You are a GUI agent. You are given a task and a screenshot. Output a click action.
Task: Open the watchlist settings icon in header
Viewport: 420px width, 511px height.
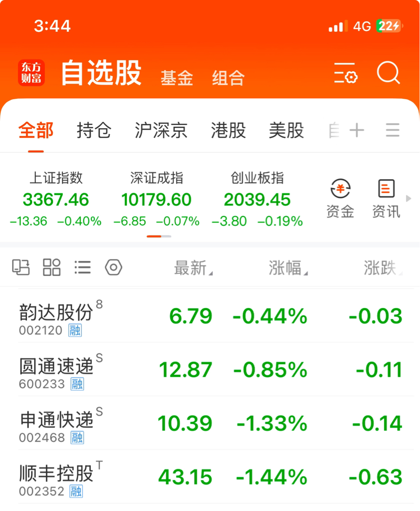click(x=346, y=73)
